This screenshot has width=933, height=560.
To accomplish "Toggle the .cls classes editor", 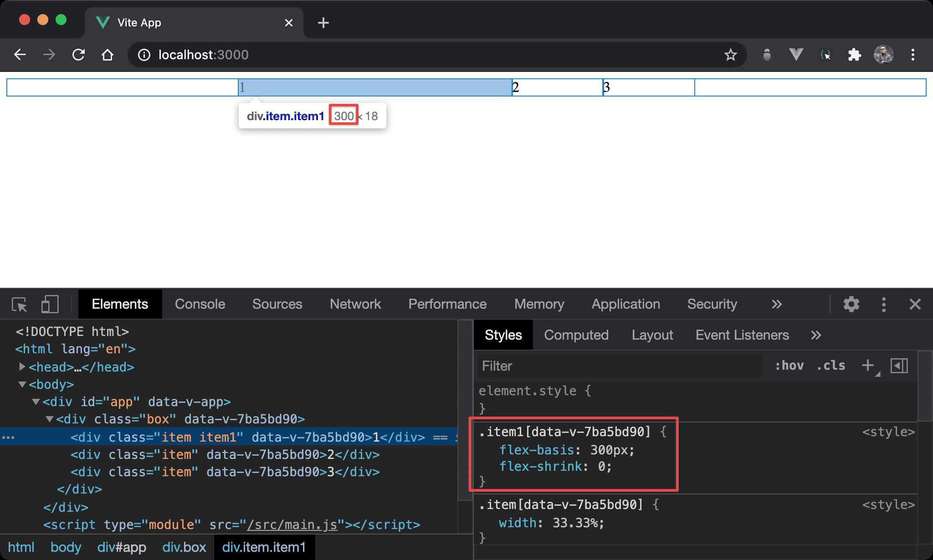I will click(x=831, y=366).
